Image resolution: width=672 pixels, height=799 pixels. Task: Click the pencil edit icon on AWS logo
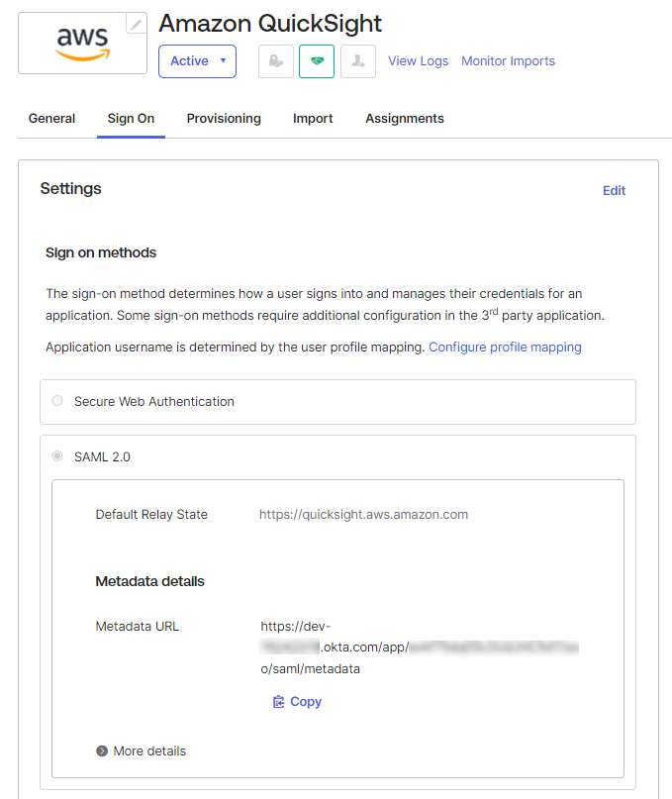[136, 24]
